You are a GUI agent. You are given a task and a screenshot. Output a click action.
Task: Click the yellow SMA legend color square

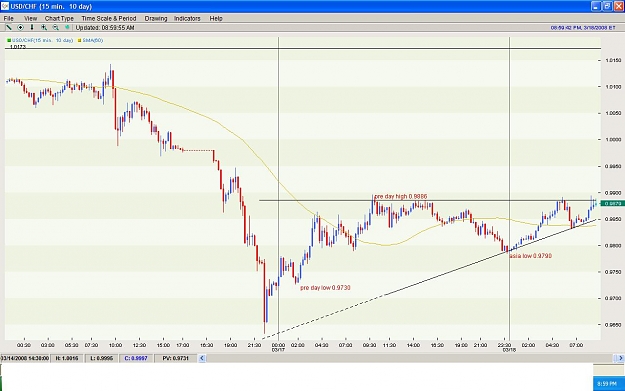(79, 40)
